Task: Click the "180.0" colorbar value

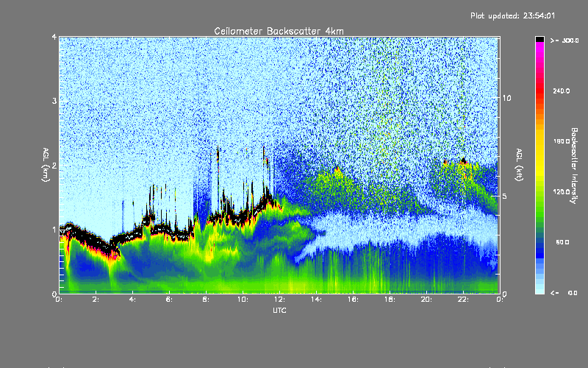Action: pyautogui.click(x=562, y=141)
